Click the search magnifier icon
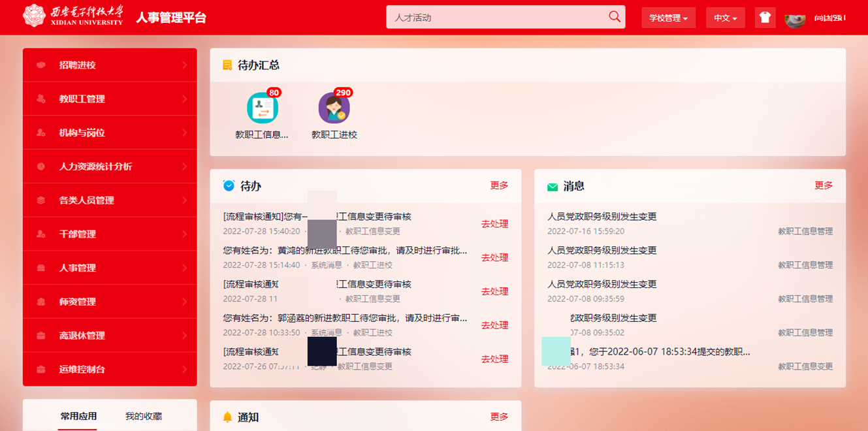Image resolution: width=868 pixels, height=431 pixels. [614, 17]
